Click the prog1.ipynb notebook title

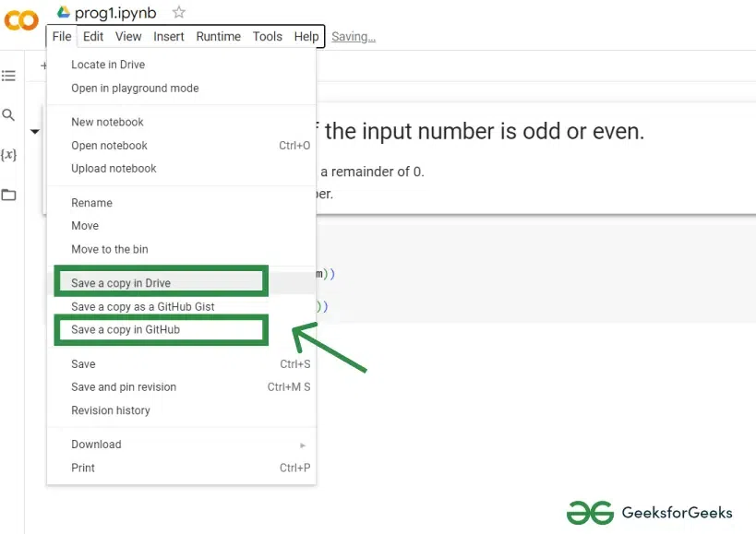pyautogui.click(x=115, y=13)
